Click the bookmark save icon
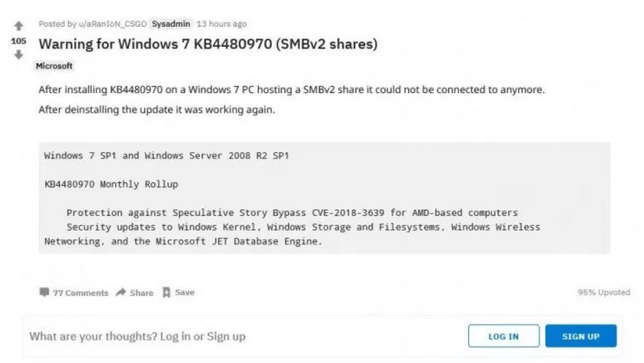This screenshot has height=363, width=644. click(165, 292)
